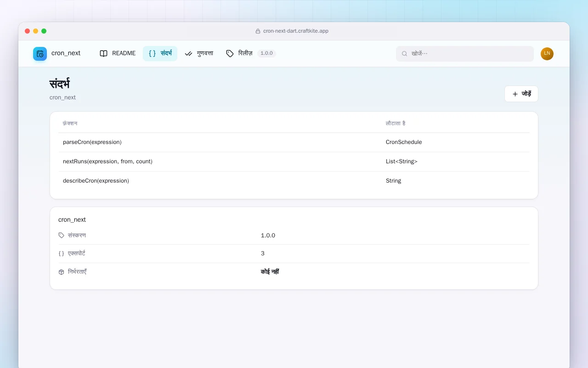Click the tag icon beside रिलीज़
The height and width of the screenshot is (368, 588).
click(230, 53)
